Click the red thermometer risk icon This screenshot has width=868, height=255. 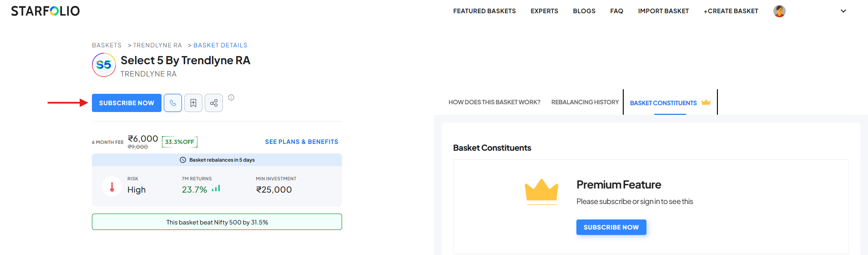[x=112, y=186]
